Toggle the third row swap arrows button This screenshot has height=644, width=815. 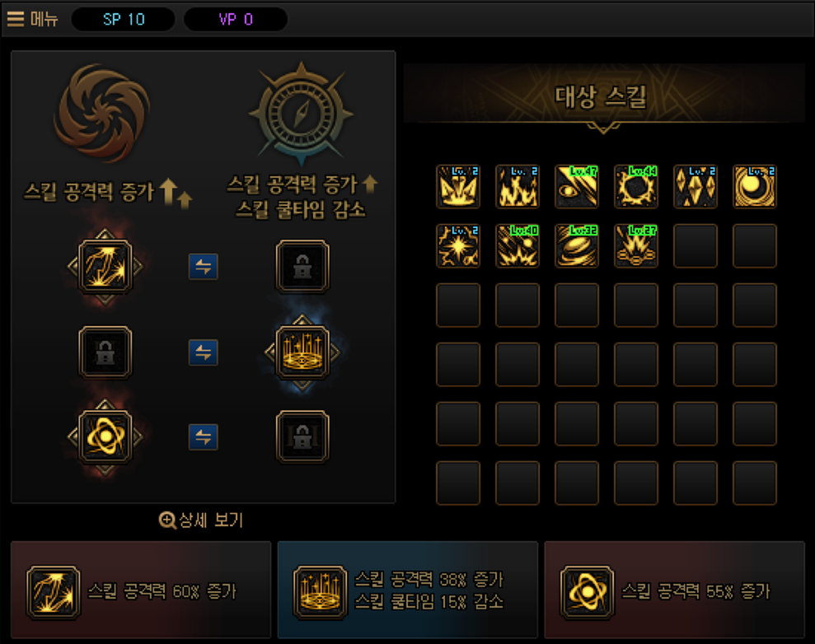point(203,436)
